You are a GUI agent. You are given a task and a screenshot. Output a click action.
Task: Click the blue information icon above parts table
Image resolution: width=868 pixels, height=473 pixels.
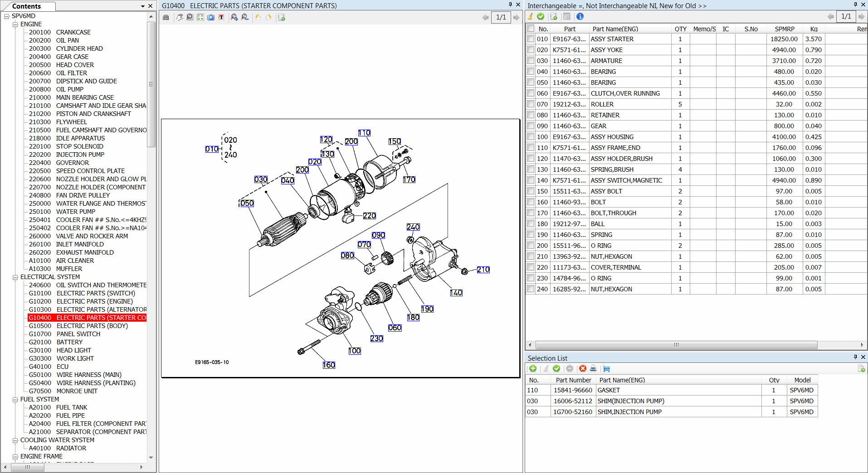click(580, 16)
